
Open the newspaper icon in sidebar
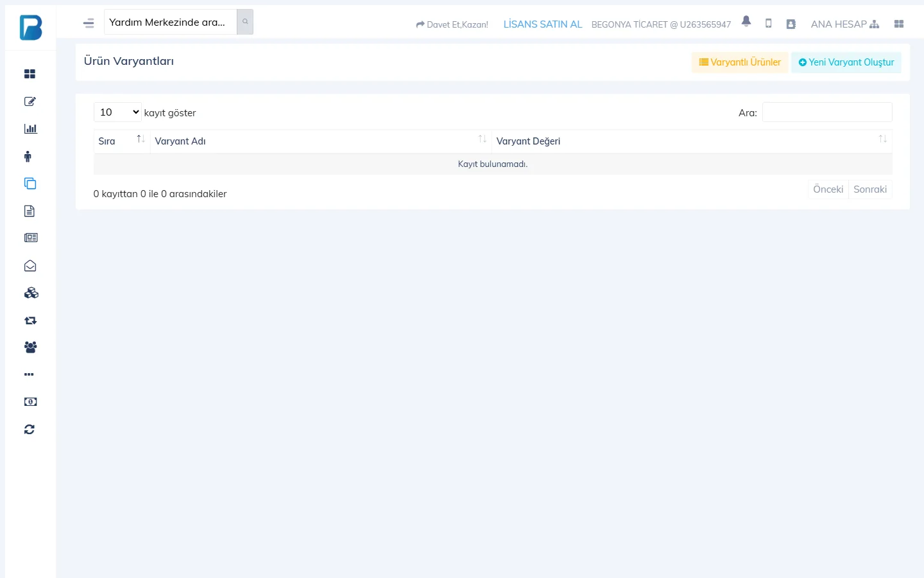pyautogui.click(x=31, y=238)
